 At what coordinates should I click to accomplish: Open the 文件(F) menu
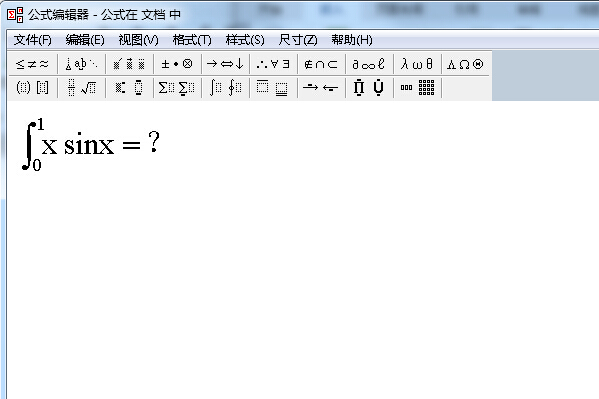[32, 40]
